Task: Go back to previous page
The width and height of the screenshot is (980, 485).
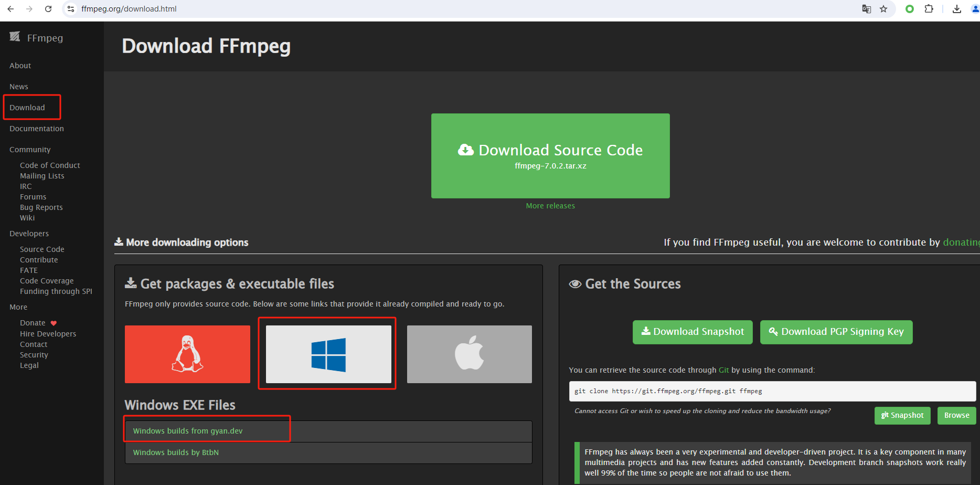Action: point(10,9)
